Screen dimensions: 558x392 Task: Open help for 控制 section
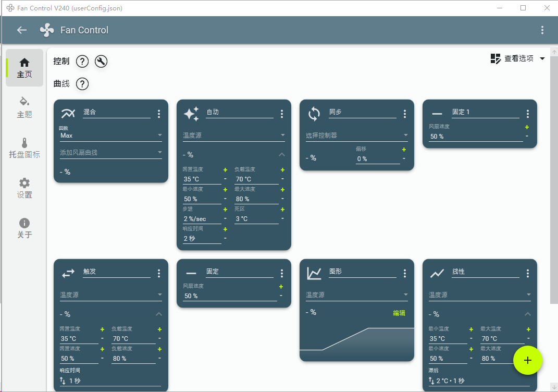tap(82, 62)
